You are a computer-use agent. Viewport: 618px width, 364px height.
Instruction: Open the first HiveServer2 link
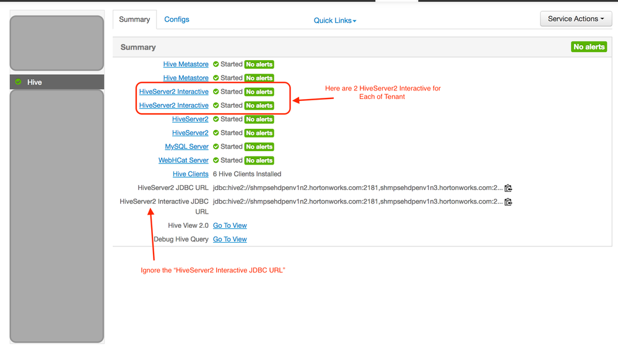[x=190, y=119]
